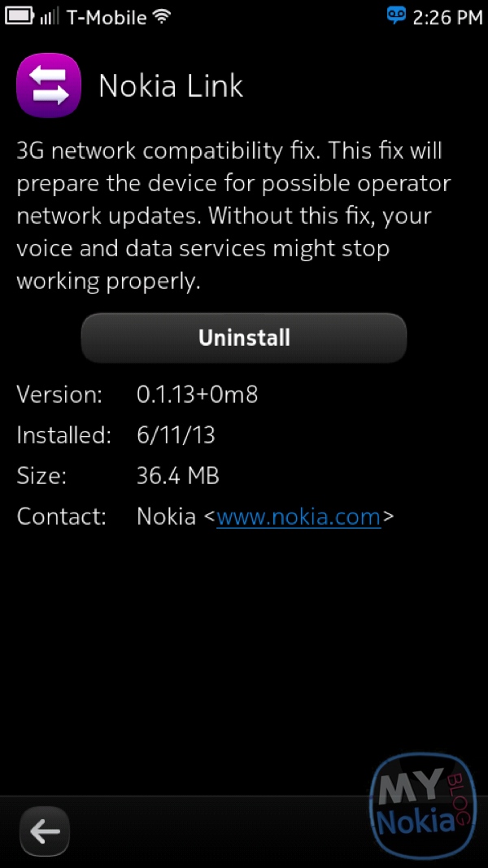
Task: Tap the blue voicemail notification icon
Action: 395,15
